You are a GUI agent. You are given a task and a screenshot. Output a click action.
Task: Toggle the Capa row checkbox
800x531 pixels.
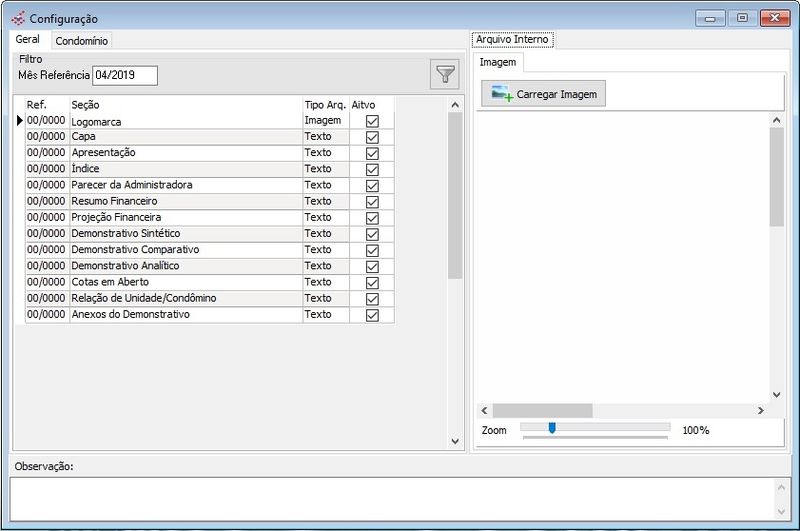coord(372,137)
